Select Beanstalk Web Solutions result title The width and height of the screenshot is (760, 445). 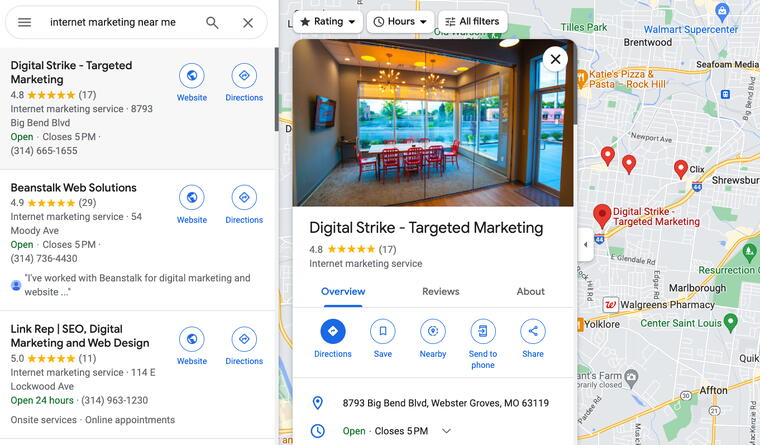(x=73, y=187)
